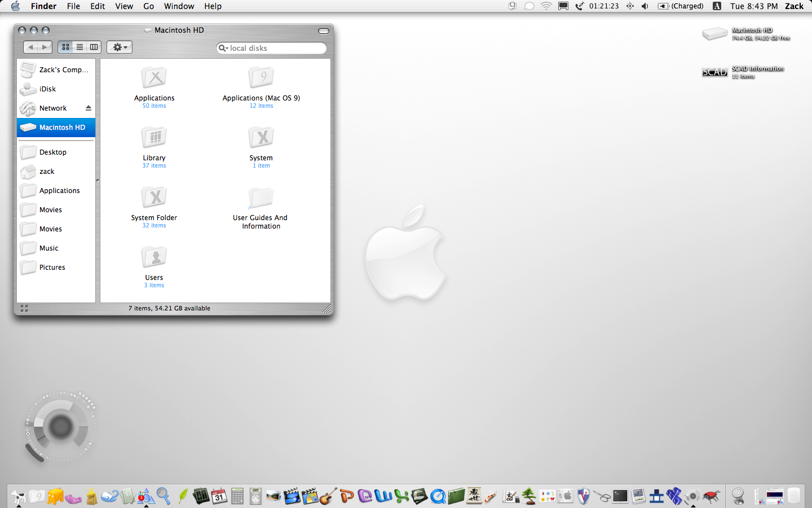Open the Displays menu bar icon
Viewport: 812px width, 508px height.
[563, 6]
